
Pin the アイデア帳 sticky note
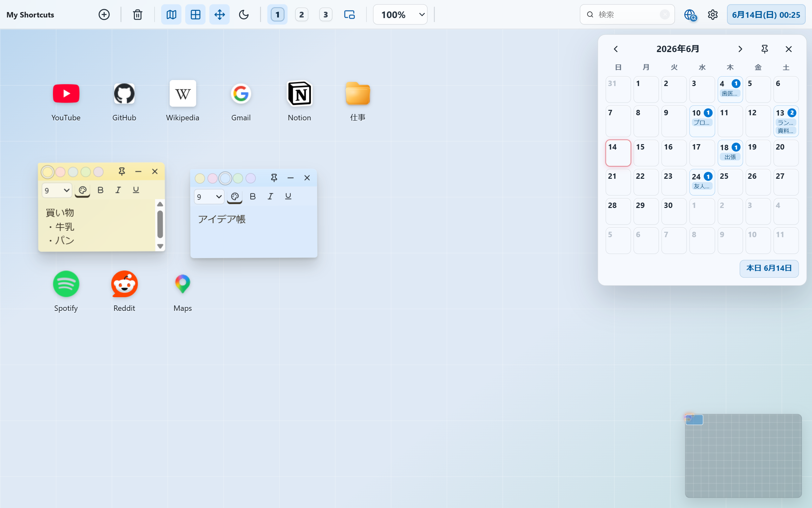274,178
